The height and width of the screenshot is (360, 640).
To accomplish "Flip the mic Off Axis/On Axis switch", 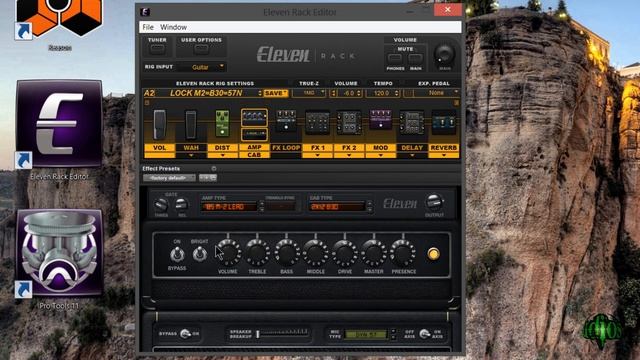I will click(424, 334).
